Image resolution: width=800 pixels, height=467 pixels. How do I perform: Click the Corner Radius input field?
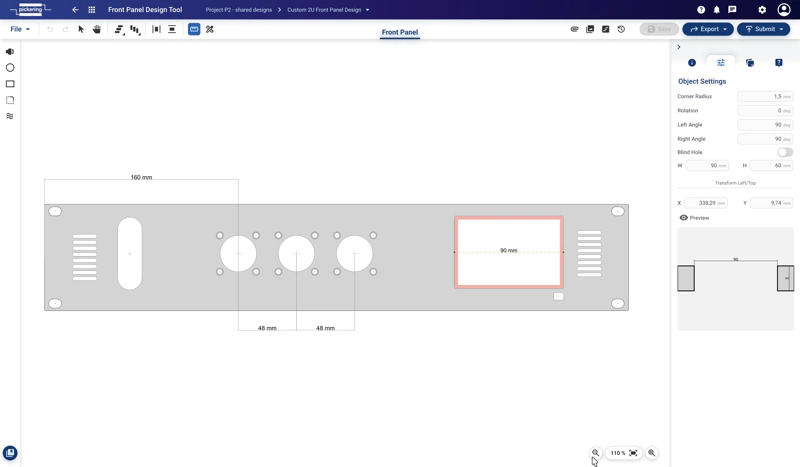click(x=765, y=96)
